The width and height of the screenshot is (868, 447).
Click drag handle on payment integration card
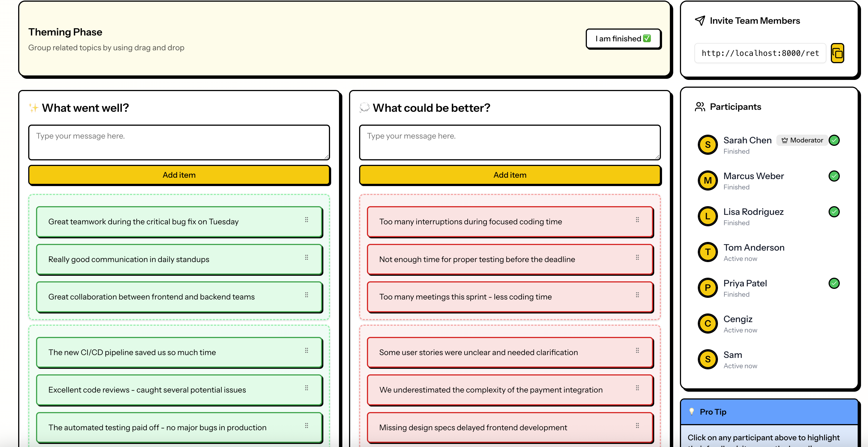point(637,388)
